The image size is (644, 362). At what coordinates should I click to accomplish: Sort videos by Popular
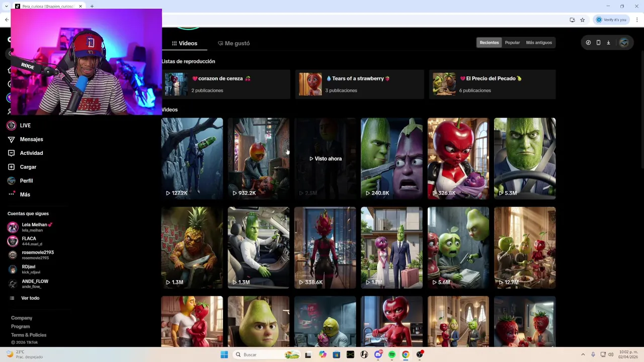click(512, 43)
